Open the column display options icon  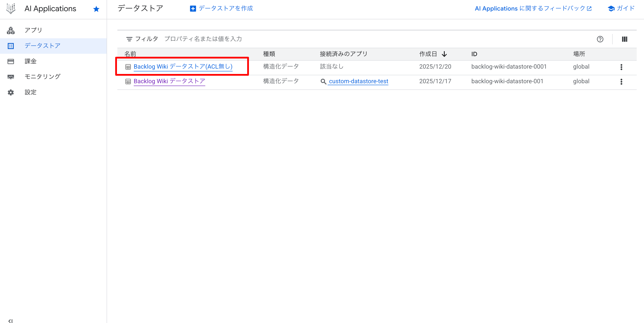coord(624,39)
